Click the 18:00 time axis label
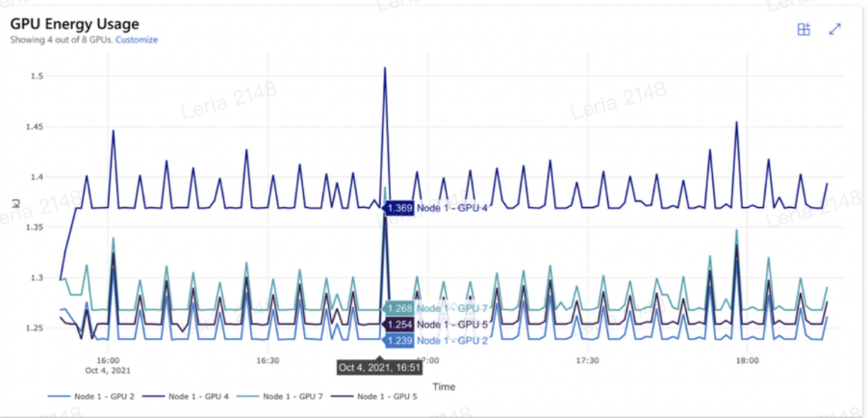This screenshot has height=418, width=868. [x=747, y=360]
